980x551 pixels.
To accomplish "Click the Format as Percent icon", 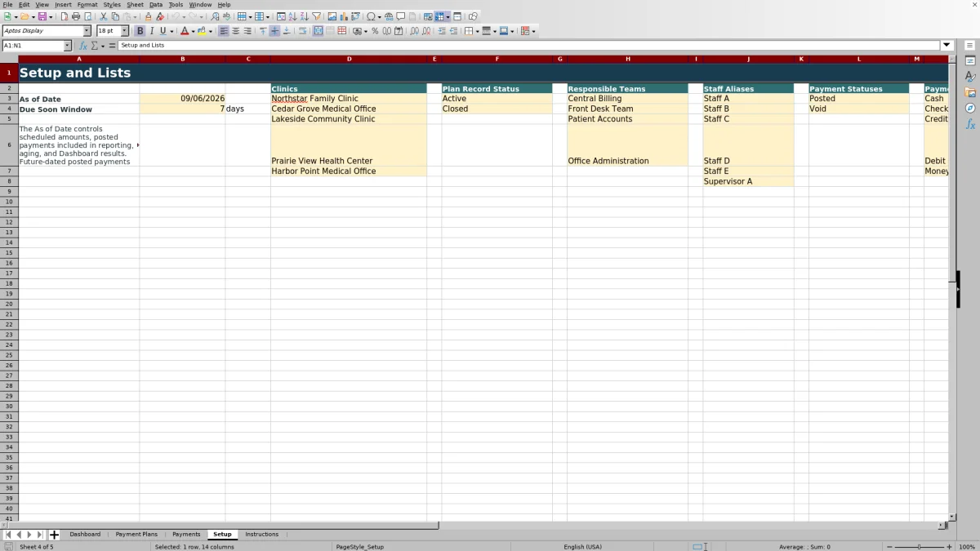I will (375, 31).
